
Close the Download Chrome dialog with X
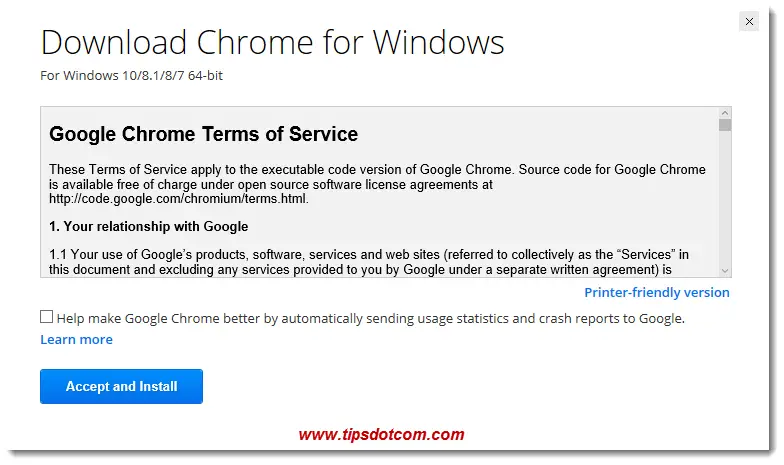coord(748,22)
